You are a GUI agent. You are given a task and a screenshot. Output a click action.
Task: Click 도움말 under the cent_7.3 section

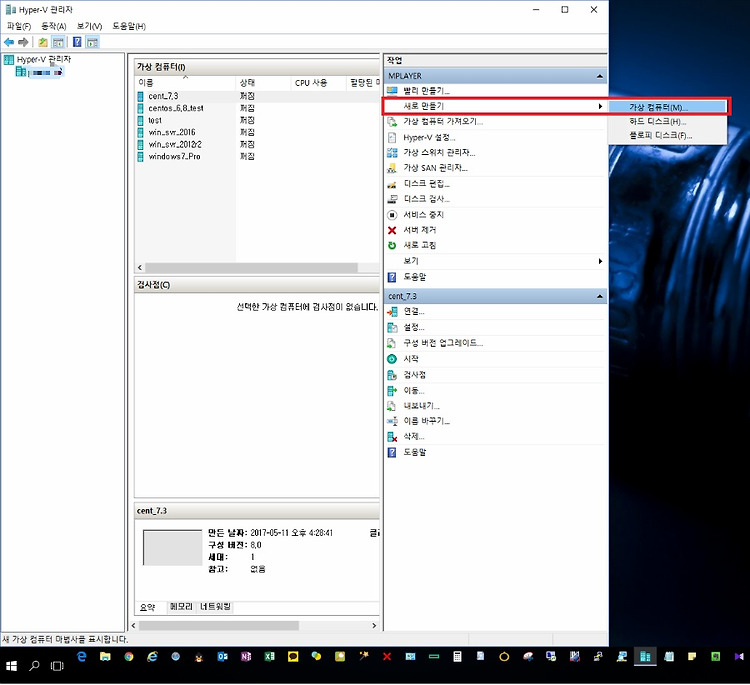click(x=415, y=452)
